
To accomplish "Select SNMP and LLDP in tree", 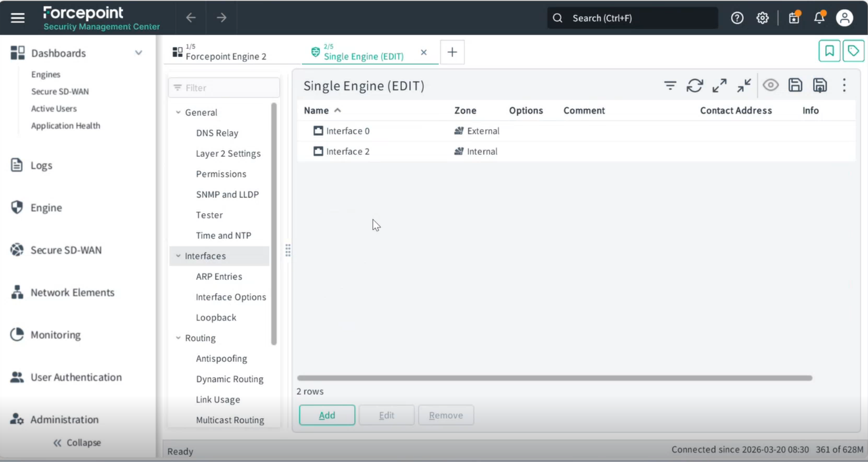I will (227, 194).
